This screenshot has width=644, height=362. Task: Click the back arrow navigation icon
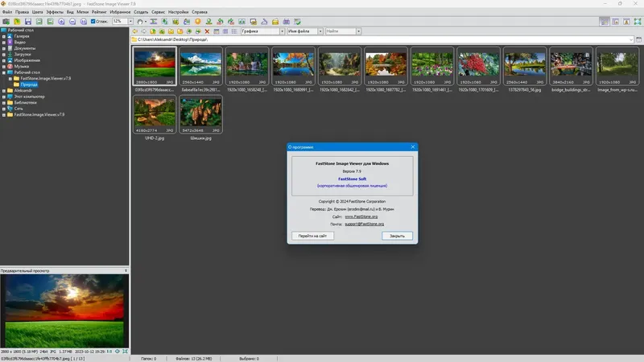[x=136, y=31]
